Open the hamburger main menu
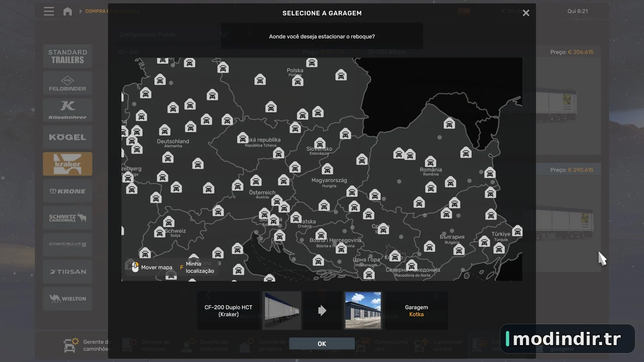The height and width of the screenshot is (362, 644). (49, 11)
